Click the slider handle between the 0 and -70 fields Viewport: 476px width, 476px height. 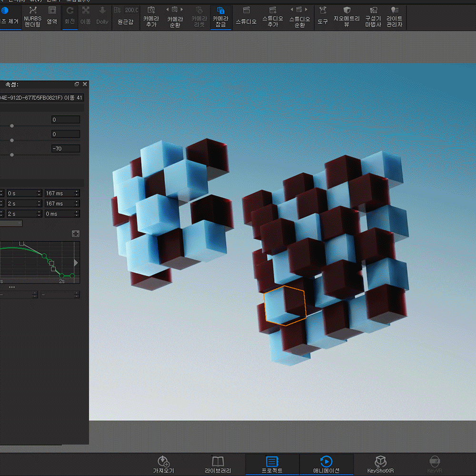[x=12, y=140]
